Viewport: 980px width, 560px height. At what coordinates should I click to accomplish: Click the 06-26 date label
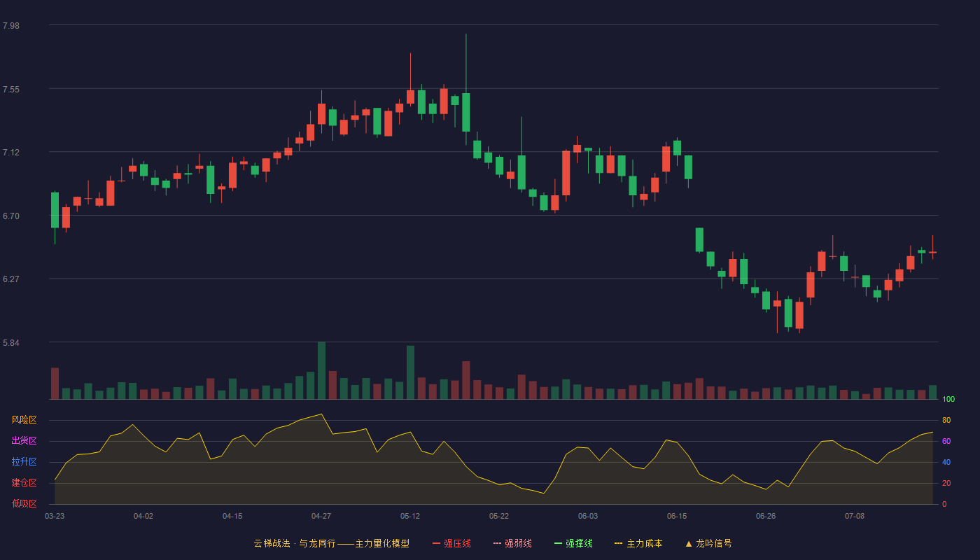766,516
